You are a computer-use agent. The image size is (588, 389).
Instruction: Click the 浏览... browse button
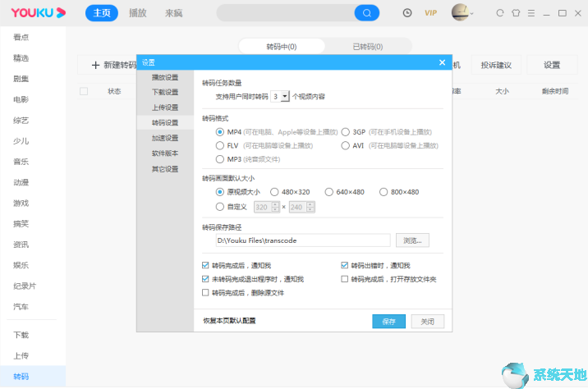[x=412, y=240]
